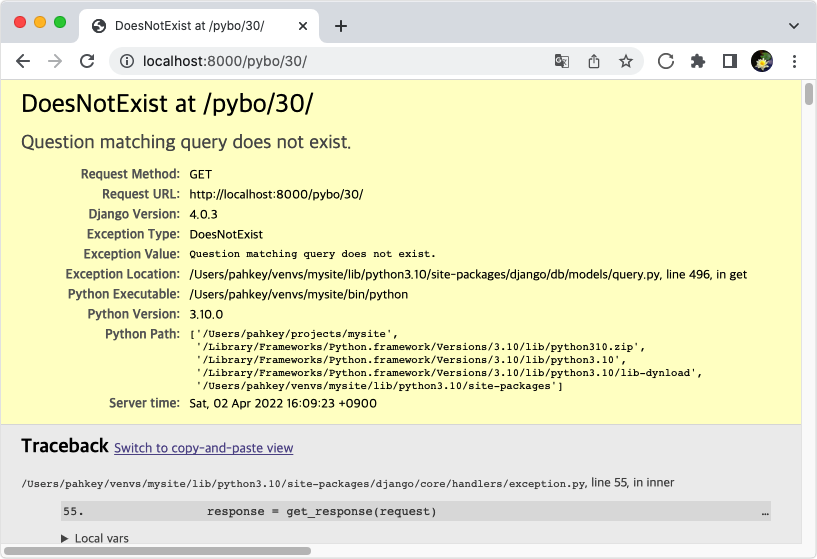The width and height of the screenshot is (817, 559).
Task: Select the DoesNotExist at /pybo/30/ tab
Action: tap(198, 26)
